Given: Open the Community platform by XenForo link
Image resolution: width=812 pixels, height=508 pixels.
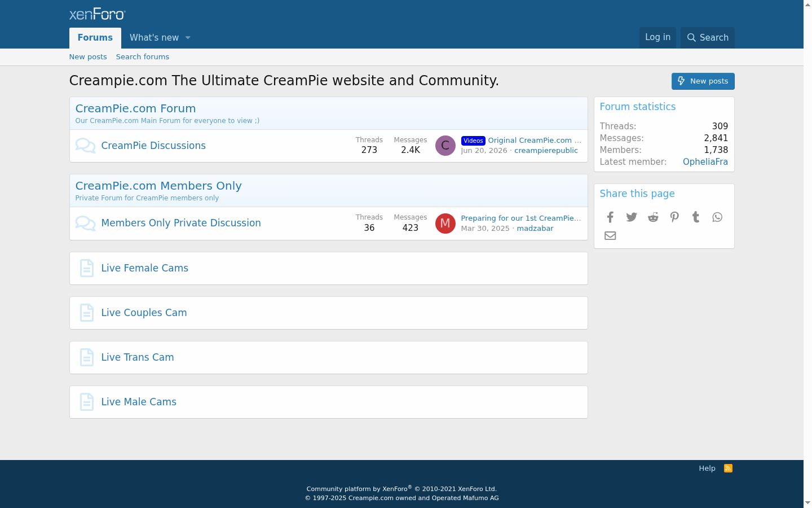Looking at the screenshot, I should (401, 489).
